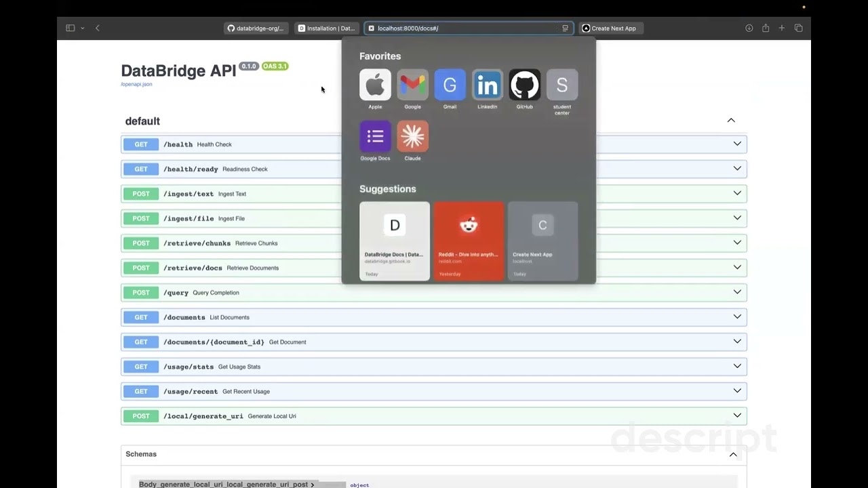
Task: Click the /documents path text
Action: (184, 317)
